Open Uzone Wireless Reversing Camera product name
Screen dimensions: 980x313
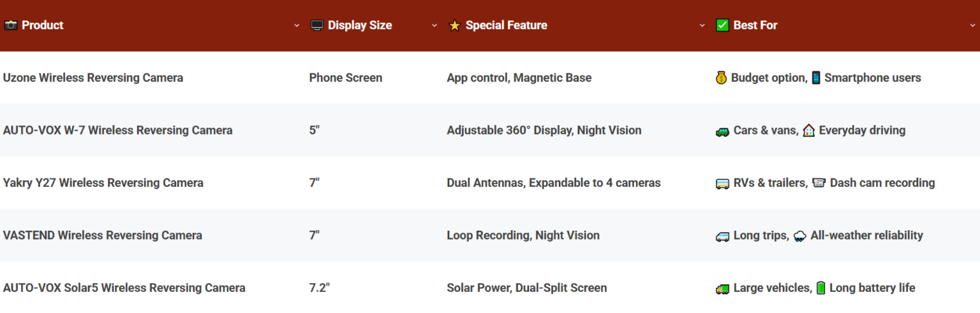pos(93,78)
